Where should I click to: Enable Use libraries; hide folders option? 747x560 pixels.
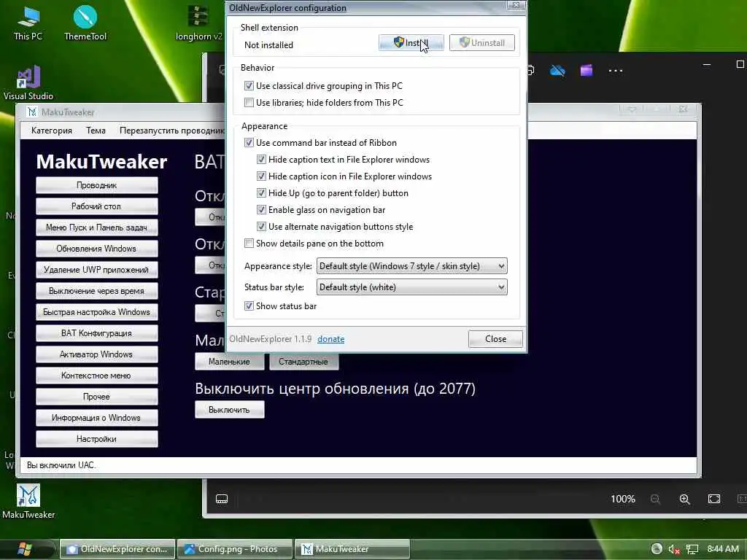[249, 102]
